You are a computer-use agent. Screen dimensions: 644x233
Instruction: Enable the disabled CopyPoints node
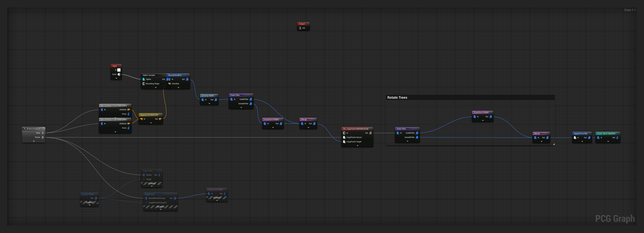point(160,206)
